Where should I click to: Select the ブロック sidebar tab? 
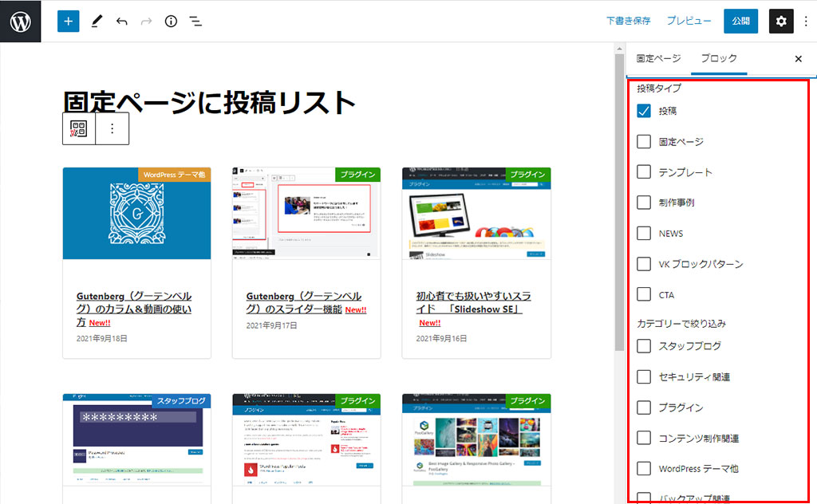(718, 58)
